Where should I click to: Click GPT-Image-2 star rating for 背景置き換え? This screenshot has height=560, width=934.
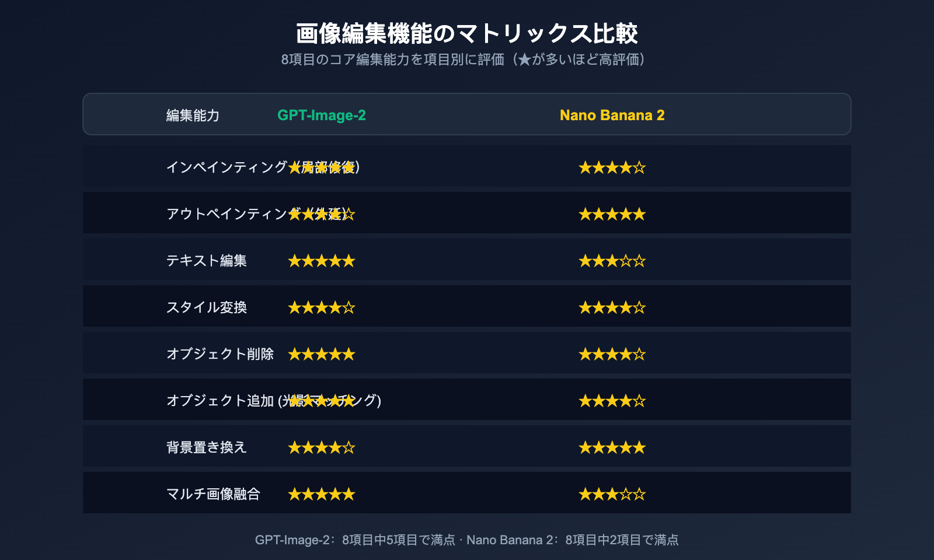321,447
